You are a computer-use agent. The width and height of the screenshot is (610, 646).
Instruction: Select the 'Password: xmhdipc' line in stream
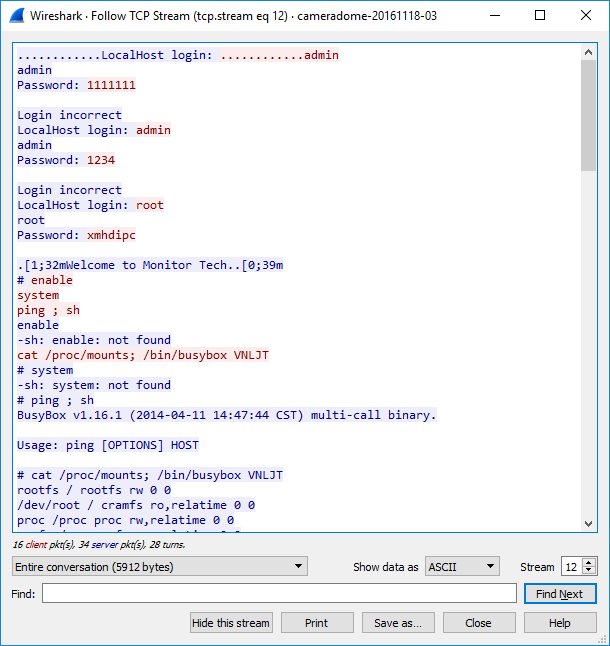[x=76, y=235]
